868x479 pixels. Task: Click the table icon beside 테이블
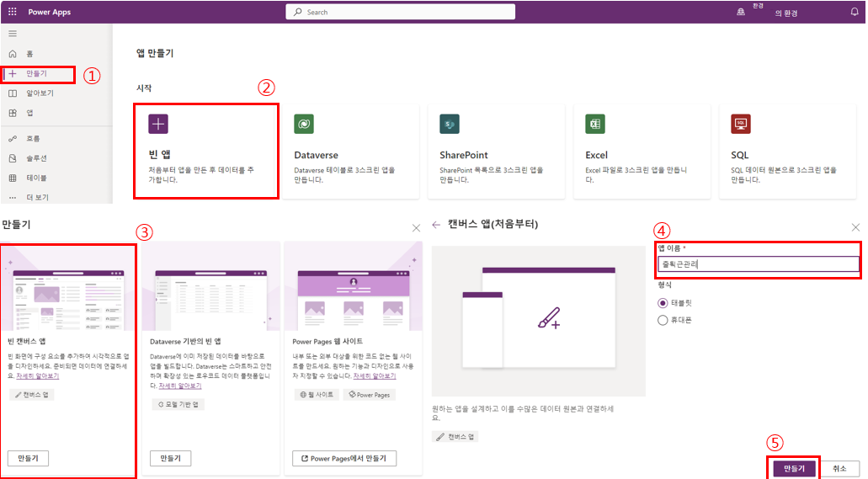[13, 178]
